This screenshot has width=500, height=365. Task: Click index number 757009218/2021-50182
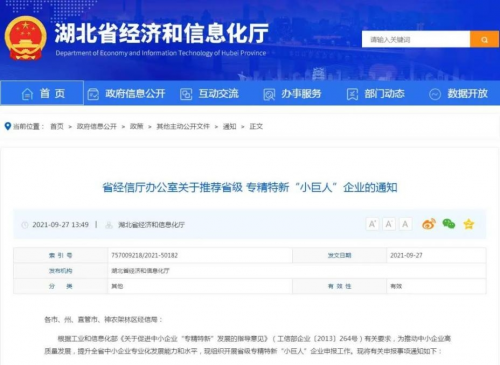coord(144,255)
